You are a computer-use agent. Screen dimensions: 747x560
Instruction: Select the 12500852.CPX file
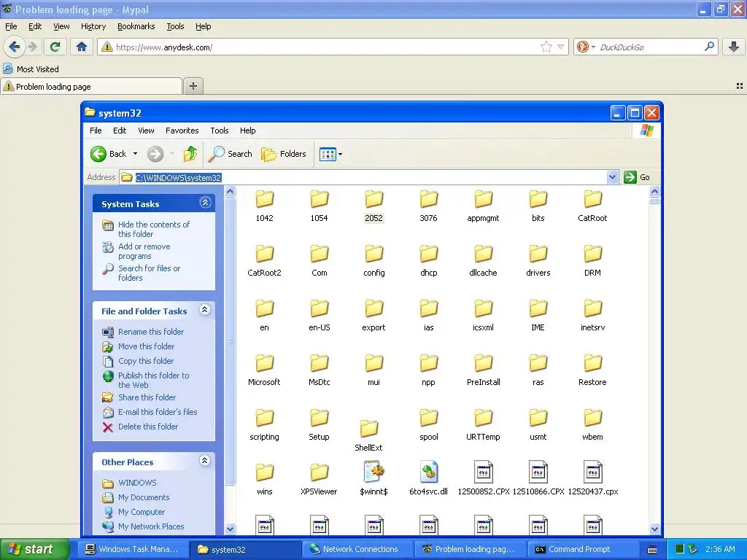(484, 477)
